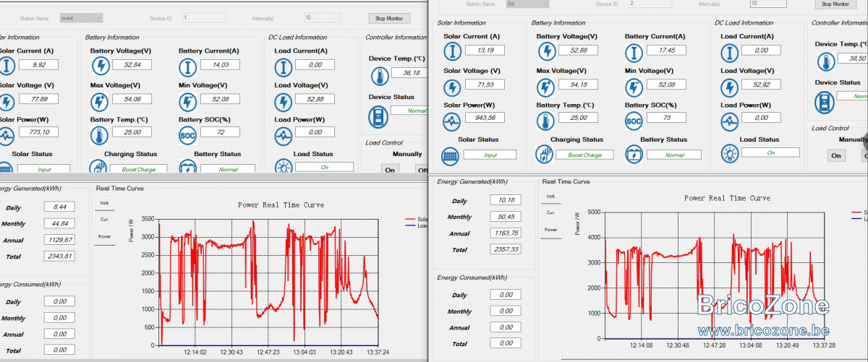Screen dimensions: 868x362
Task: Click the left window's Device Temp thermometer icon
Action: 378,76
